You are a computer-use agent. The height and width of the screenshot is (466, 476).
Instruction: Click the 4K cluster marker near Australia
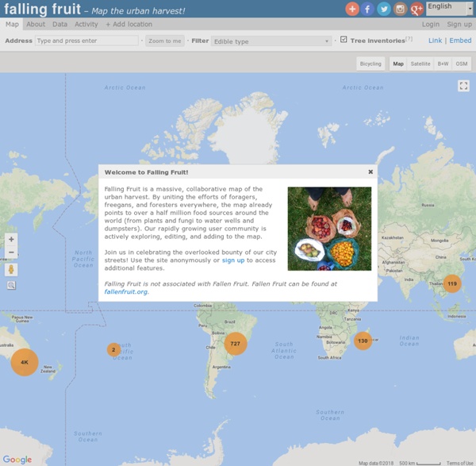point(25,362)
